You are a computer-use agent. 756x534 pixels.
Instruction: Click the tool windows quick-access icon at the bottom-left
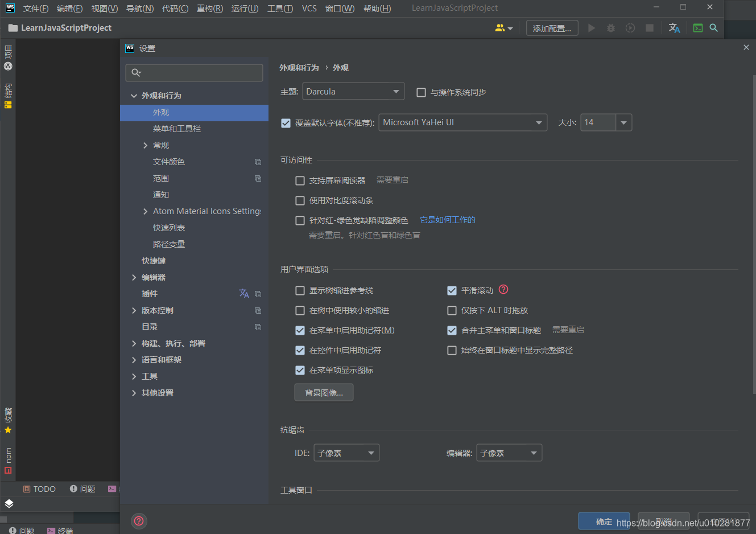tap(9, 503)
